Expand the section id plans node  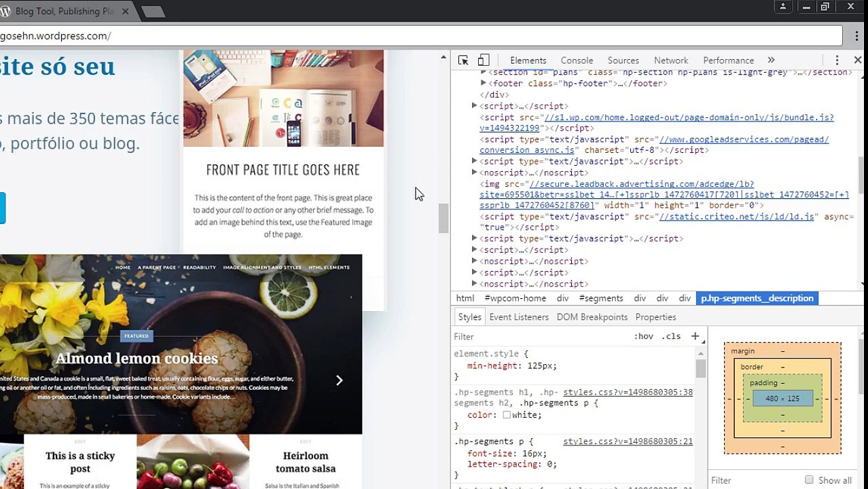(484, 72)
